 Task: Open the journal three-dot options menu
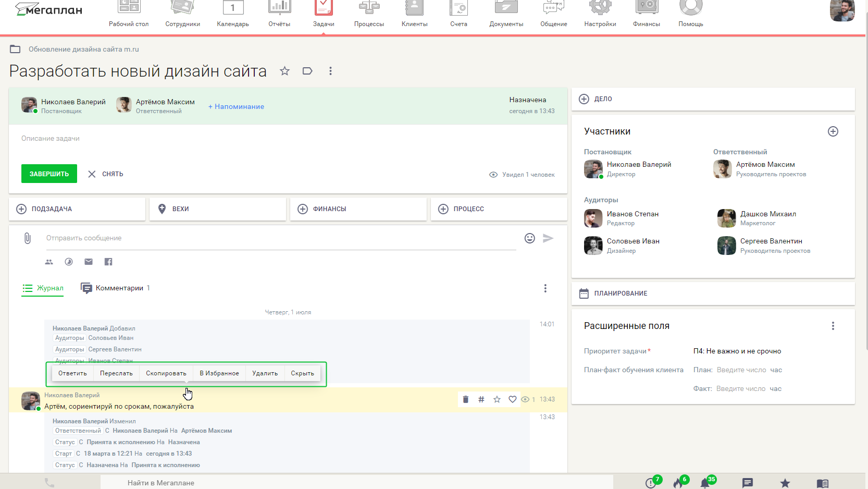545,288
